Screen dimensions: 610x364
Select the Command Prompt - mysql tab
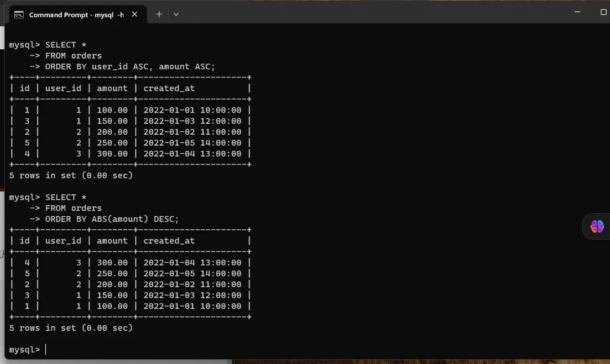click(x=76, y=14)
